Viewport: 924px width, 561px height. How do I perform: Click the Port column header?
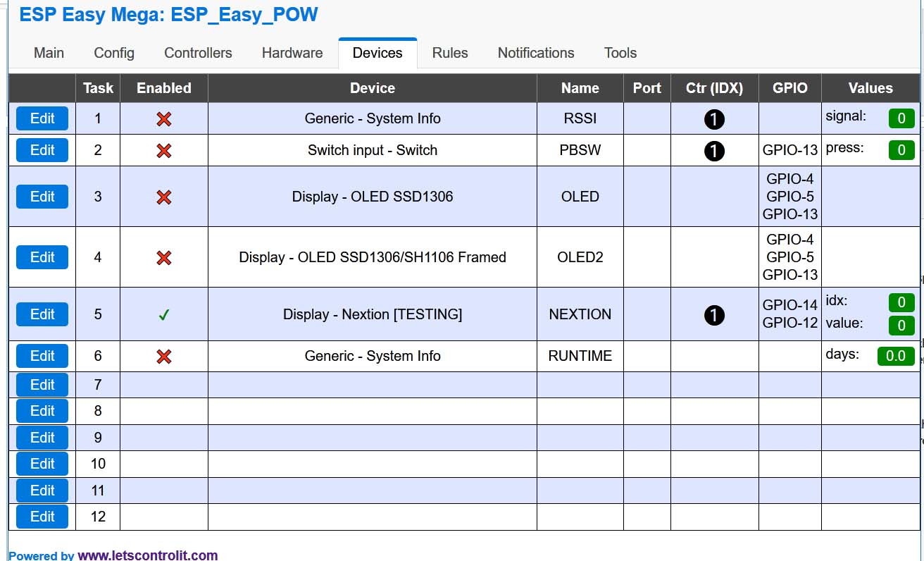point(647,88)
